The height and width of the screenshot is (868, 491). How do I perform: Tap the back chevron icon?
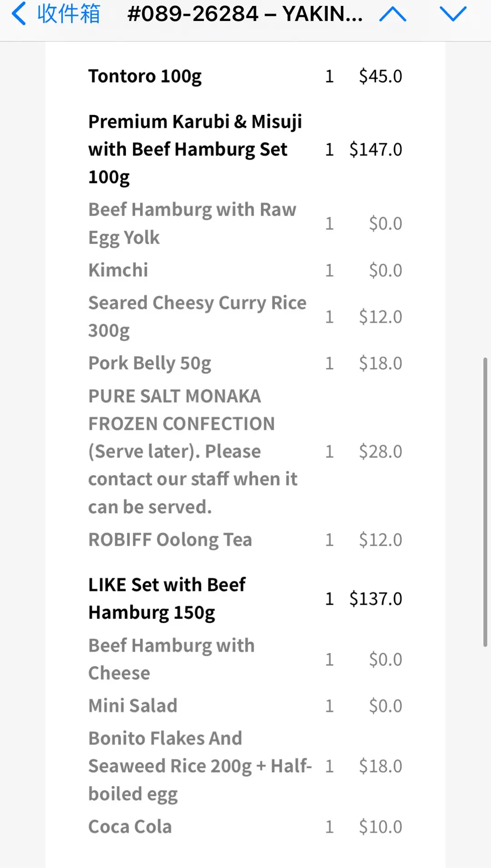[19, 14]
